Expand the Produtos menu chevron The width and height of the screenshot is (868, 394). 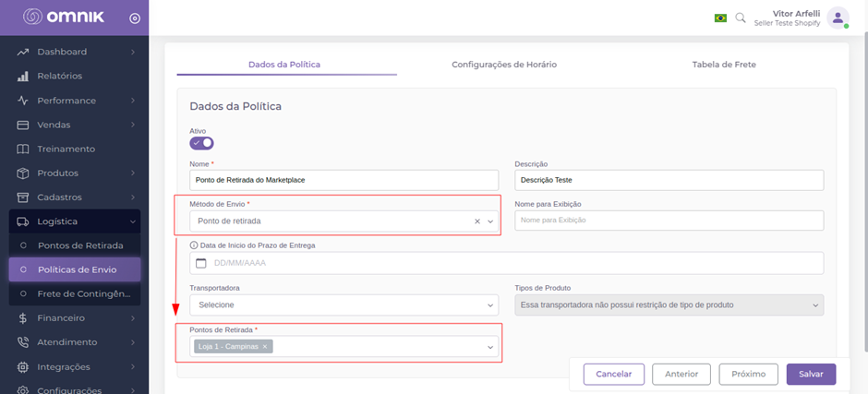click(133, 173)
